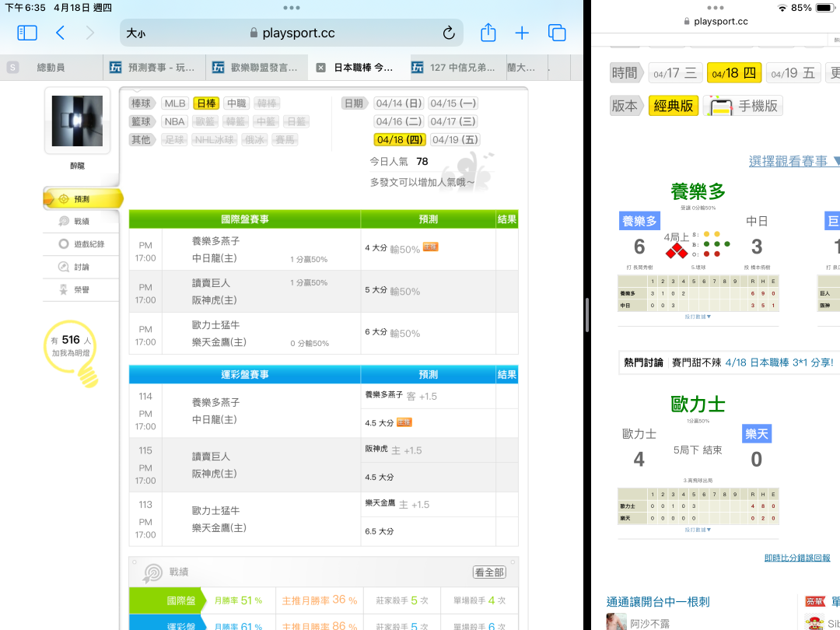Check the Wi-Fi icon in status bar

tap(782, 8)
